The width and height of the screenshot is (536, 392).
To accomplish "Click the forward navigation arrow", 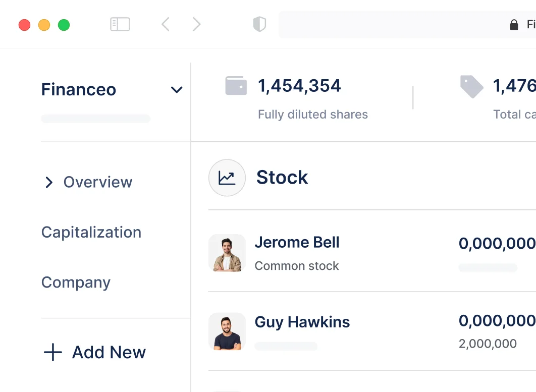I will point(197,24).
